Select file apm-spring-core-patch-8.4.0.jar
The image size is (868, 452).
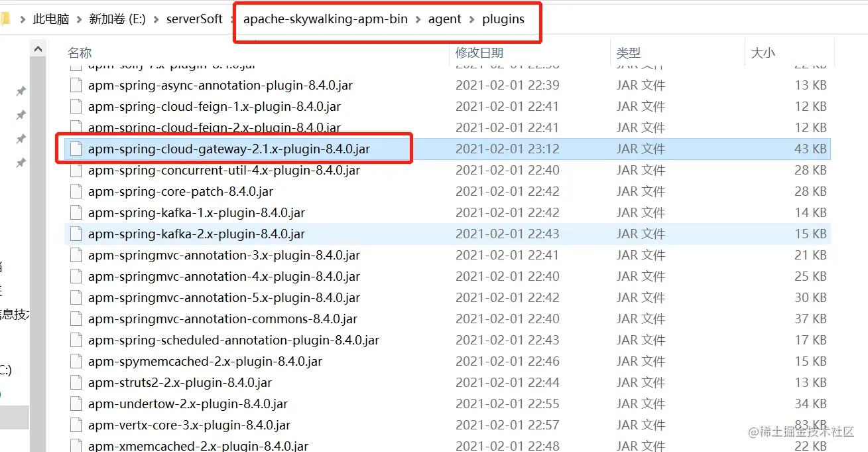[180, 191]
